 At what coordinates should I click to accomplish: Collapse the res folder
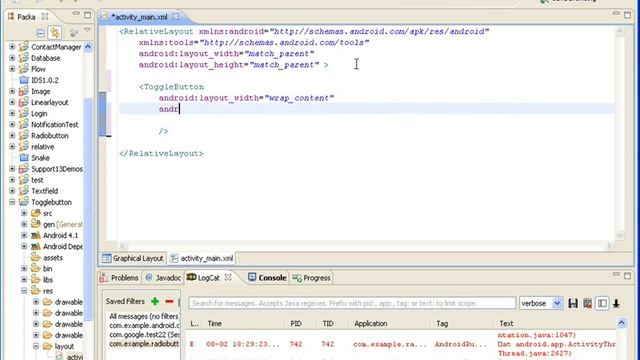[x=24, y=291]
